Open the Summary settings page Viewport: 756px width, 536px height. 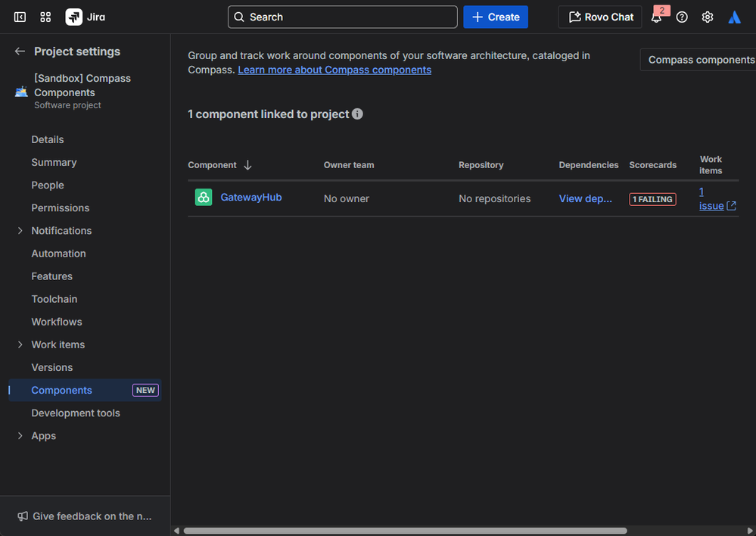(x=54, y=162)
